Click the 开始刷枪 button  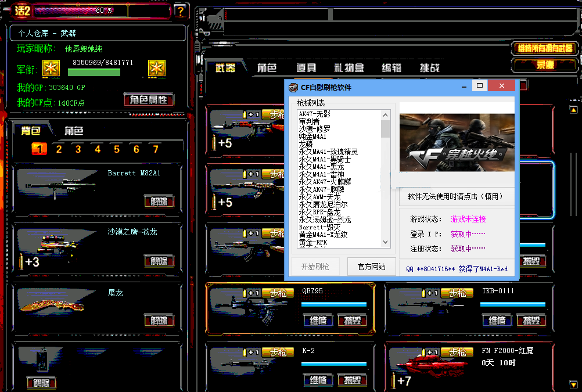pos(315,267)
